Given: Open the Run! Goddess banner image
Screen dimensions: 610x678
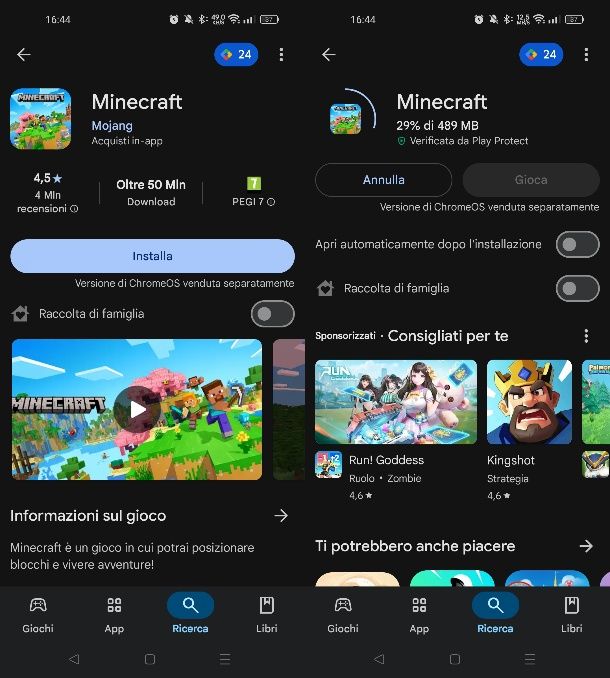Looking at the screenshot, I should 396,402.
